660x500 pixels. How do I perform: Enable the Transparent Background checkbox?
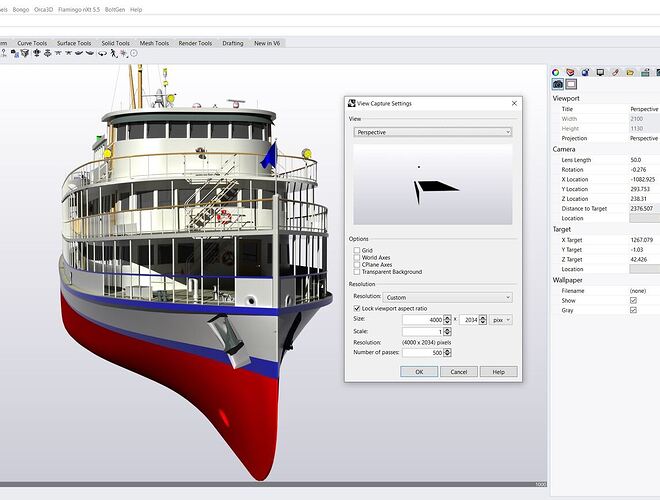[357, 271]
